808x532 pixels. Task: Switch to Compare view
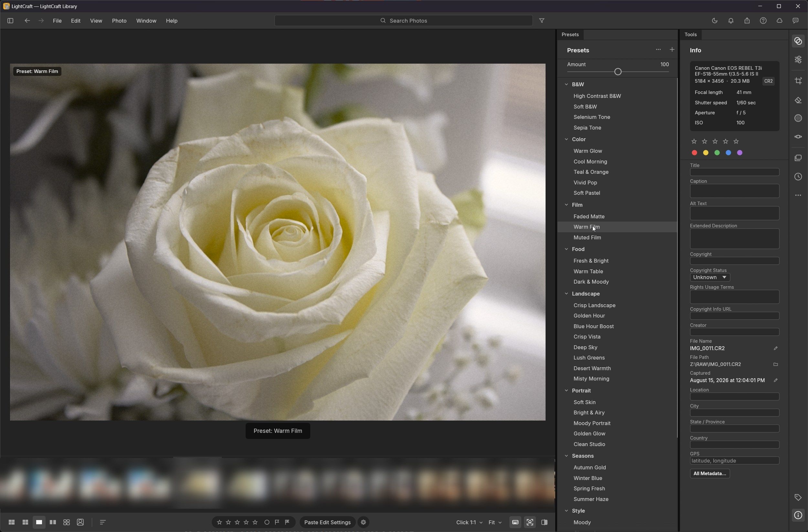[x=53, y=522]
